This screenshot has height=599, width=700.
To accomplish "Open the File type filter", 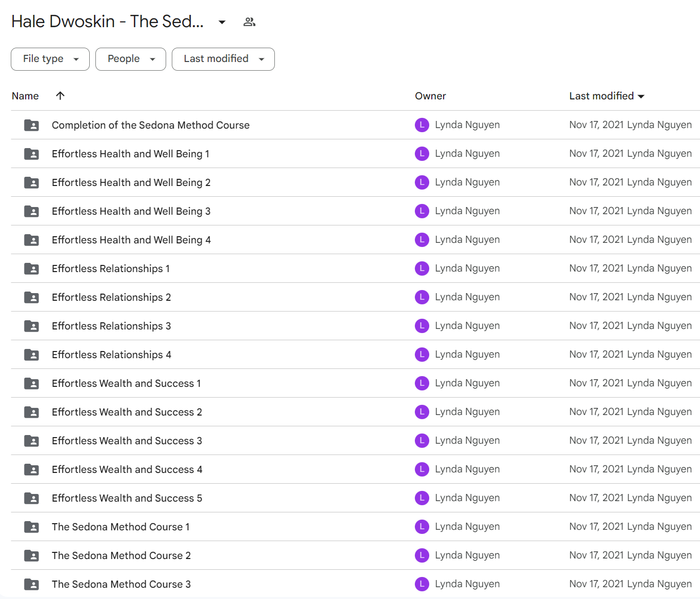I will [50, 59].
